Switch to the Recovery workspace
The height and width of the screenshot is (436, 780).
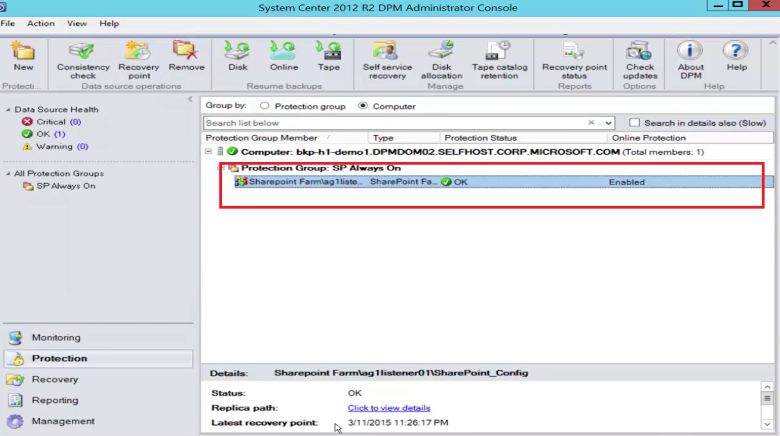(98, 379)
